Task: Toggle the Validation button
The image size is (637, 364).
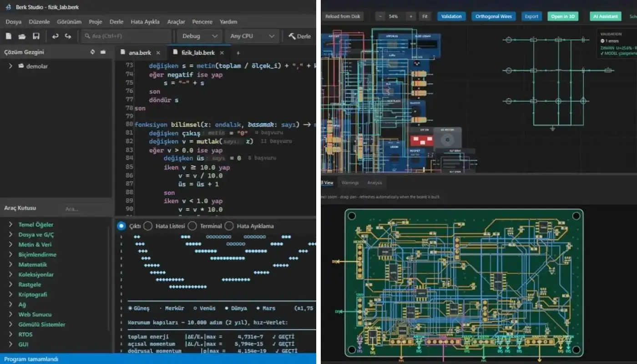Action: point(452,16)
